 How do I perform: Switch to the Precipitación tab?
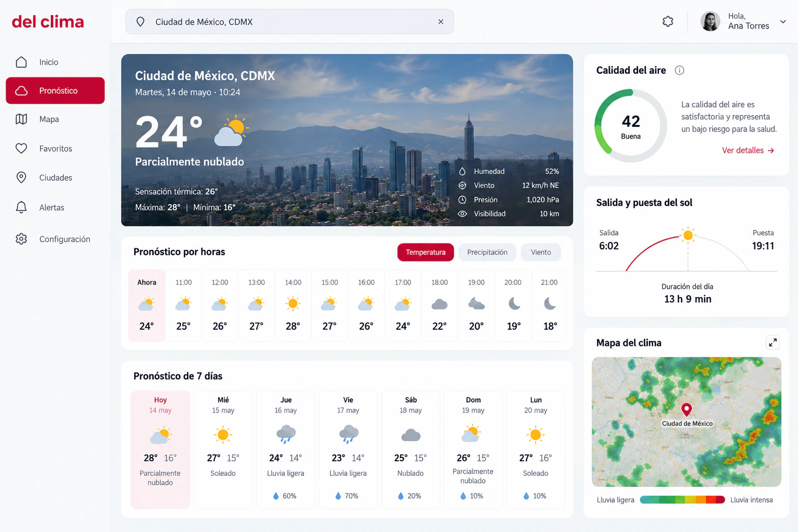(487, 252)
